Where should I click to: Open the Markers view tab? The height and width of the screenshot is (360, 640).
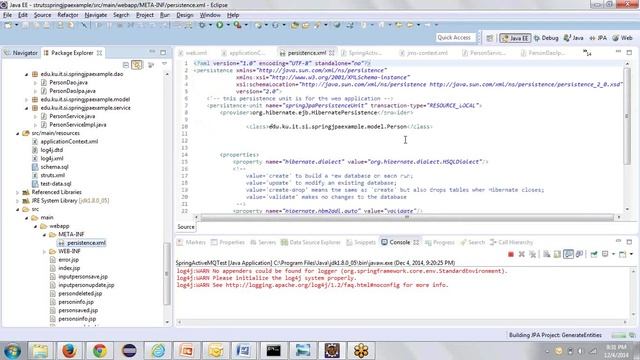(x=191, y=242)
